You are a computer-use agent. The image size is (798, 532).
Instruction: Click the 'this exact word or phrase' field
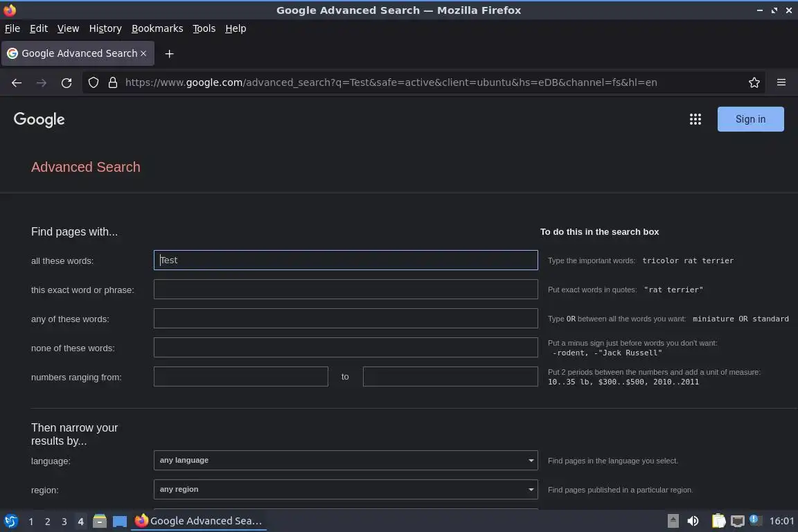pos(346,289)
